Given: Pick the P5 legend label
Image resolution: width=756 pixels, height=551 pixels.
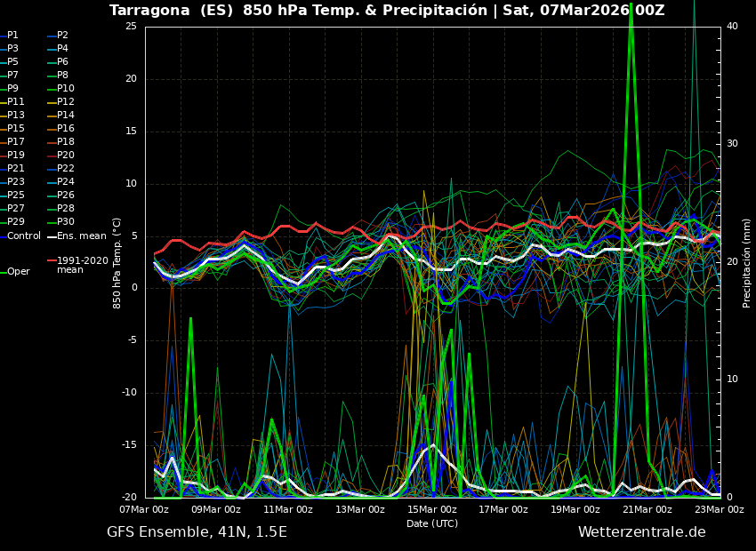Looking at the screenshot, I should coord(12,61).
